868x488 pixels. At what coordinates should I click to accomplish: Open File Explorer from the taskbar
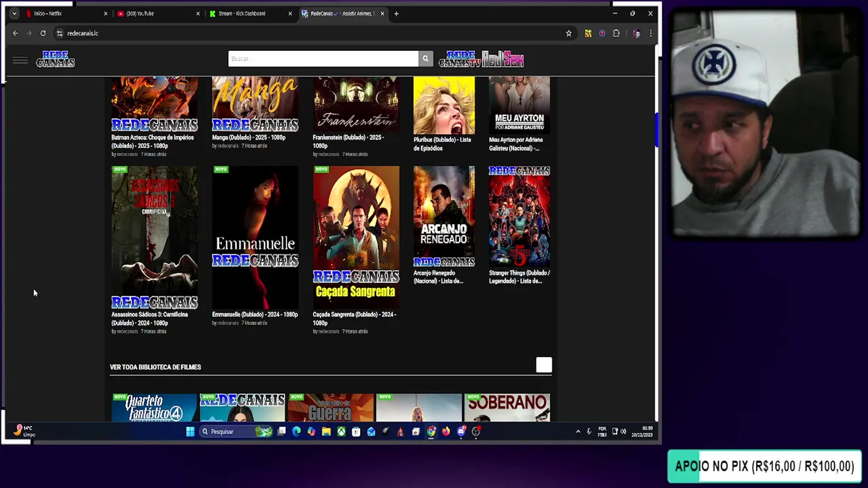[326, 432]
